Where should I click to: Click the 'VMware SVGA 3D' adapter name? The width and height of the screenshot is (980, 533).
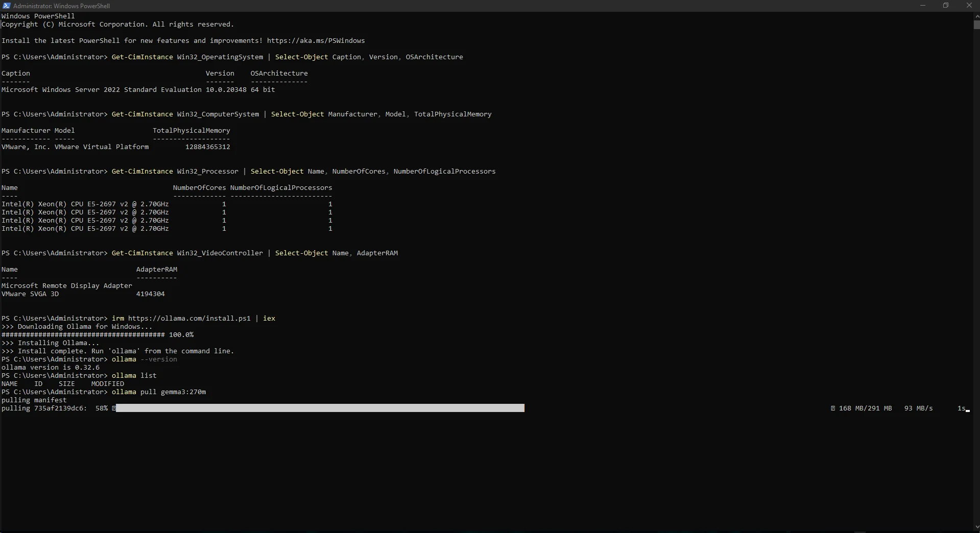[x=30, y=294]
